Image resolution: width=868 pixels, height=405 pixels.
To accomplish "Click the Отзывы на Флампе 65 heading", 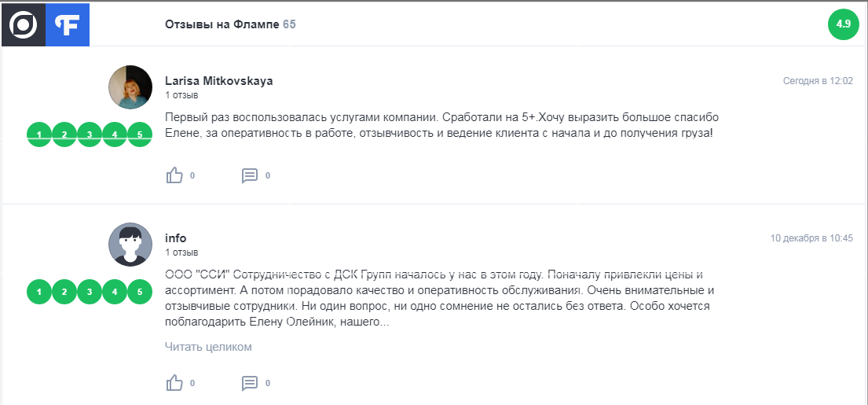I will tap(230, 24).
